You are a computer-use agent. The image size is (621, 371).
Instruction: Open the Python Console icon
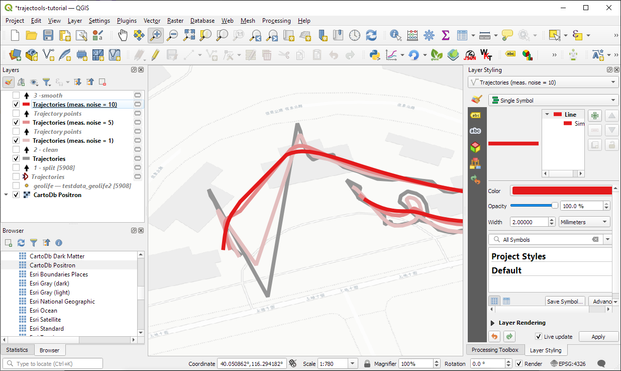pos(374,55)
